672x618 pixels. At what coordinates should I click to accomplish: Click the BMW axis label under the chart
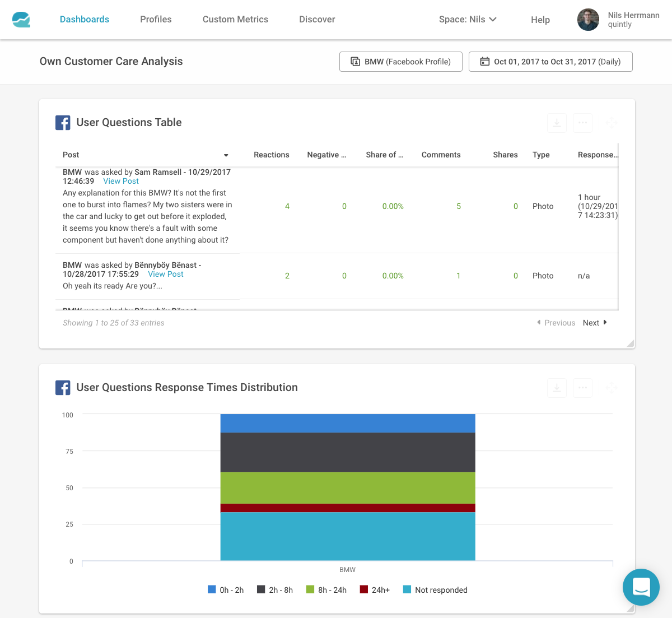[x=348, y=570]
